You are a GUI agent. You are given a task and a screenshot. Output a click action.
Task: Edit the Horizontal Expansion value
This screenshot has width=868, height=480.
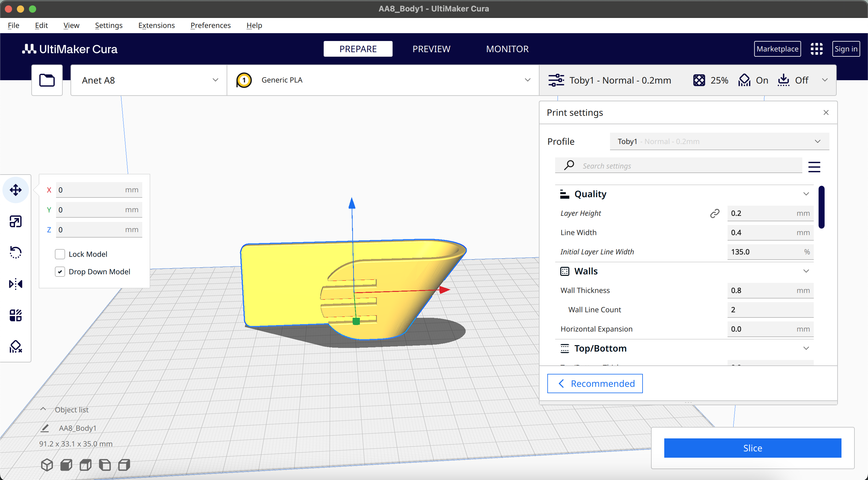tap(770, 329)
